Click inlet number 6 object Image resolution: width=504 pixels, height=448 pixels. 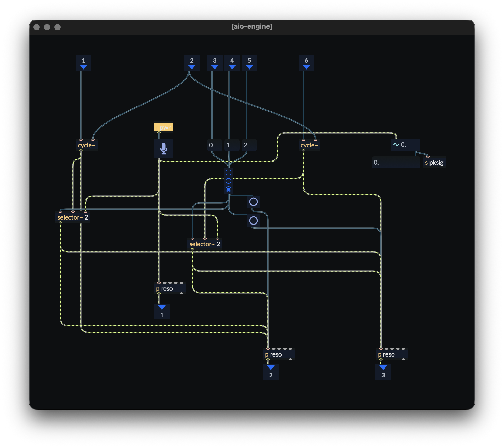pyautogui.click(x=306, y=63)
